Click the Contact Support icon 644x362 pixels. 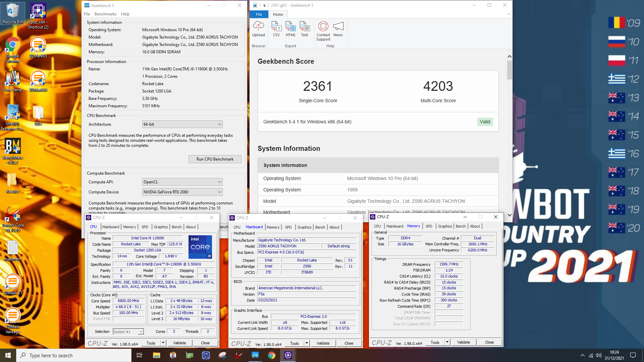click(323, 31)
